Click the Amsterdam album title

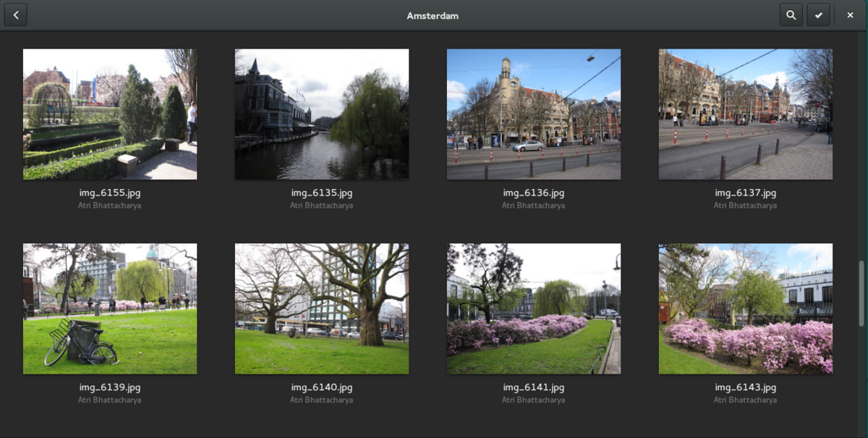click(433, 15)
